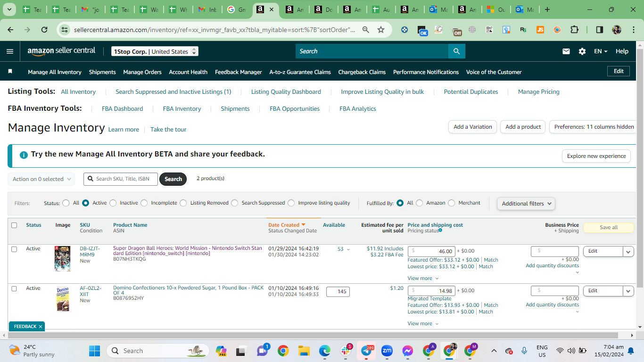Open Edit dropdown arrow for AF-0ZL2-XIIT row

coord(628,291)
